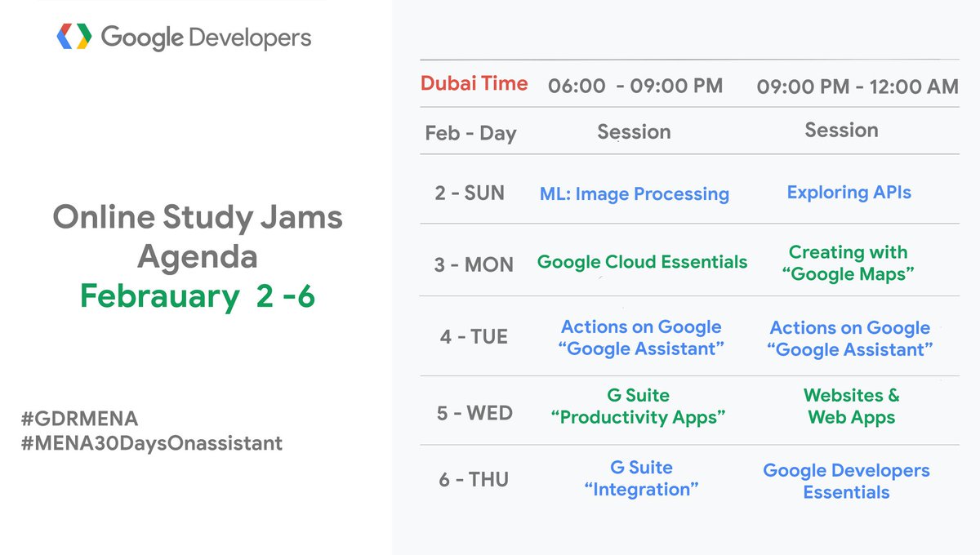Click the "06:00 - 09:00 PM" time header
Viewport: 980px width, 555px height.
[635, 86]
